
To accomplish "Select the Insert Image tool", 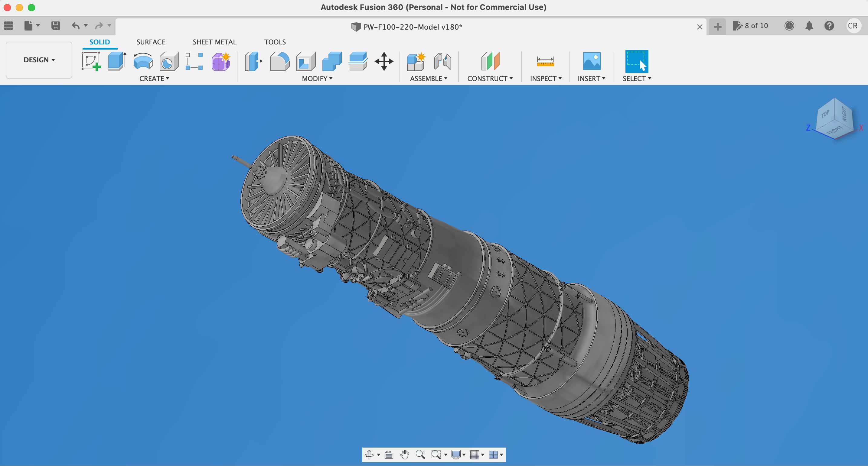I will click(592, 61).
